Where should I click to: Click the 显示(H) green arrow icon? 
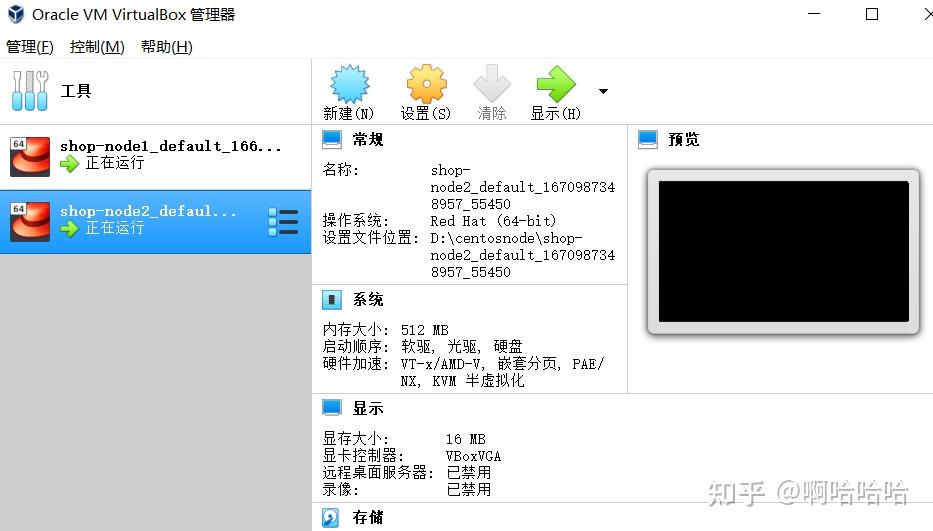click(556, 84)
